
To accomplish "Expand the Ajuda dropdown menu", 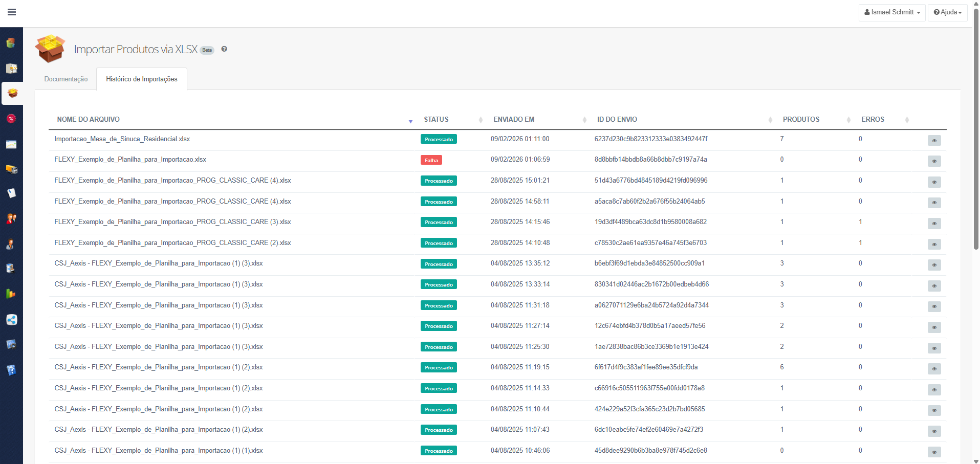I will [947, 12].
